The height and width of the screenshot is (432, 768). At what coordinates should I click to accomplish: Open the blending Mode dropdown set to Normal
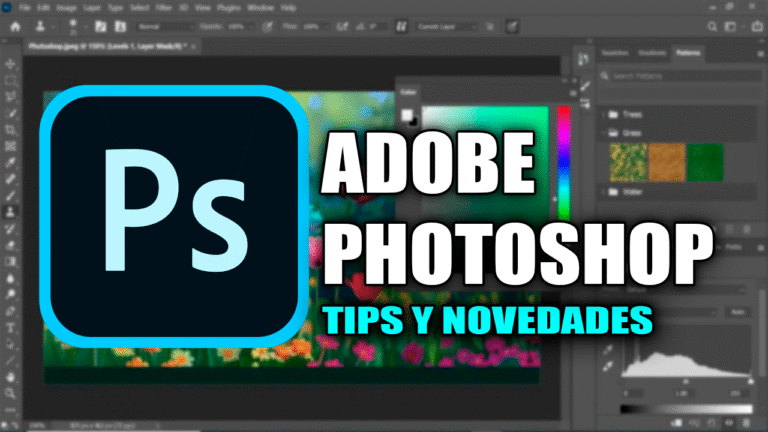[165, 26]
